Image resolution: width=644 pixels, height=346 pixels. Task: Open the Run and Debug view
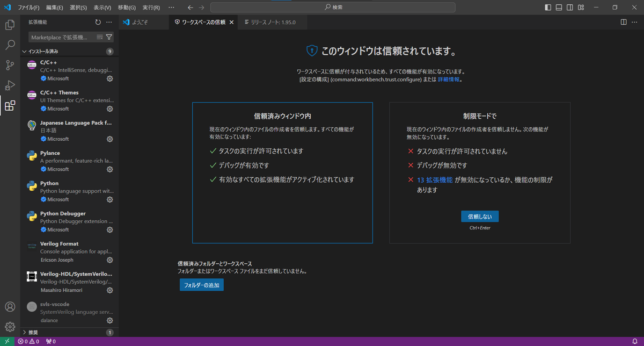tap(10, 85)
